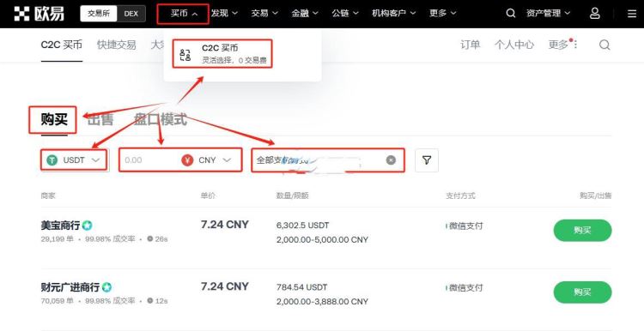Screen dimensions: 644x331
Task: Click the search icon in C2C sub-navigation
Action: (x=605, y=45)
